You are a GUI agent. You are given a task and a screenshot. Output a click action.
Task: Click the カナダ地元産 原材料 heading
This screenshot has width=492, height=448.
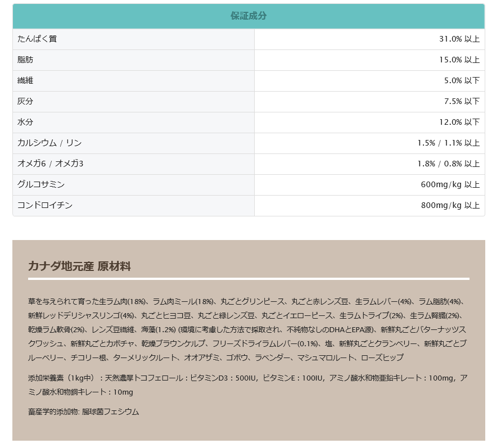pyautogui.click(x=79, y=266)
